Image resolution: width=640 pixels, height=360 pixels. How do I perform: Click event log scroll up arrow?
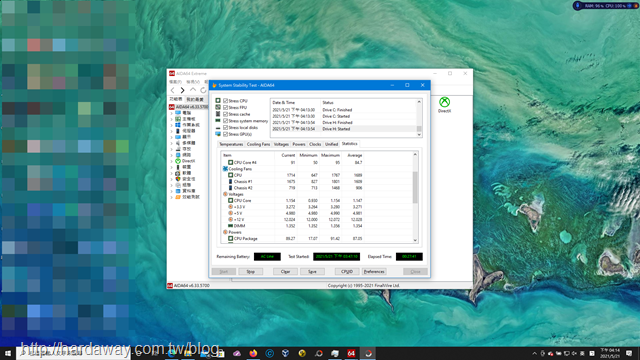point(419,102)
